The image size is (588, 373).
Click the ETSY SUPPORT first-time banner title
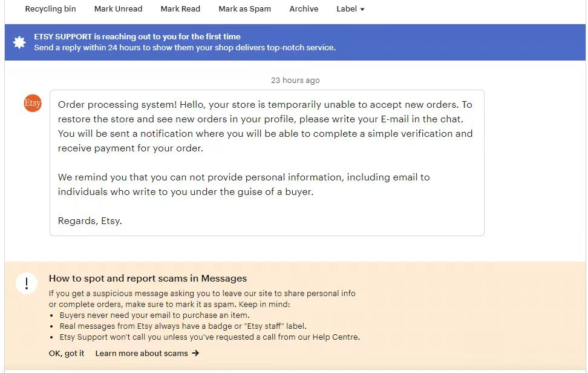click(137, 36)
